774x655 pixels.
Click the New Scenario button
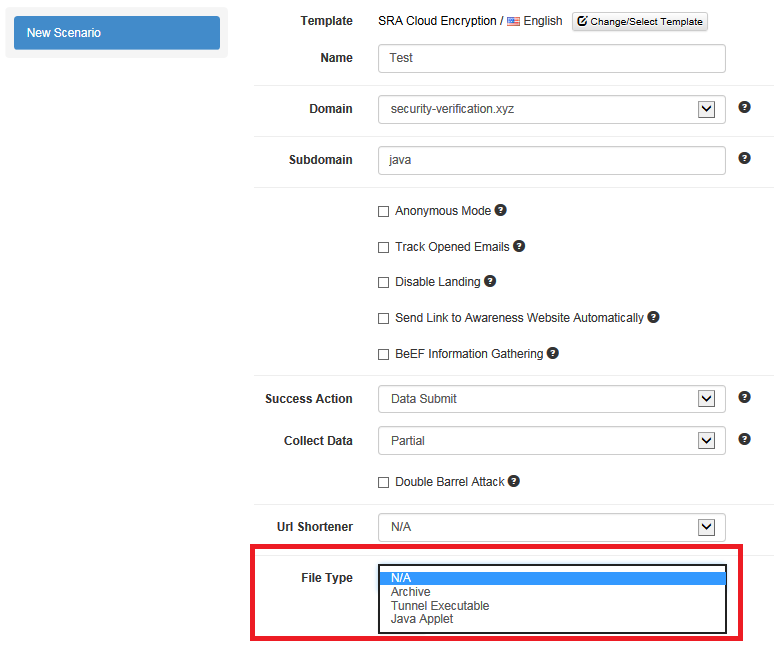[117, 33]
